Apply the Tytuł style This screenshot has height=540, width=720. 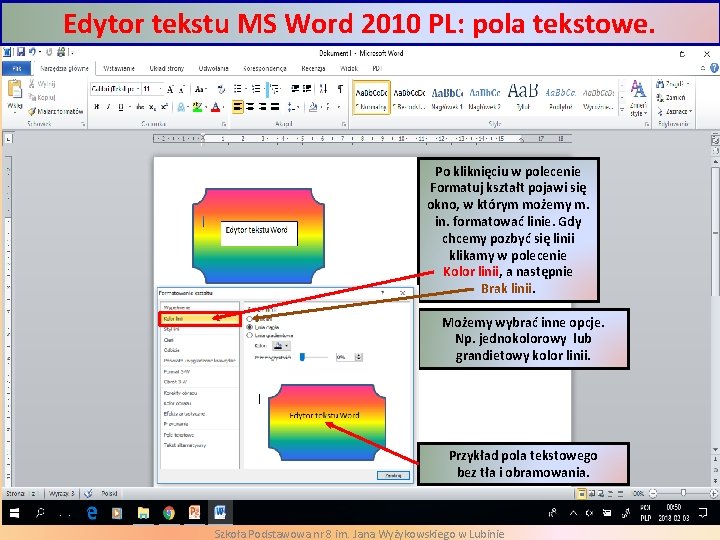coord(523,97)
